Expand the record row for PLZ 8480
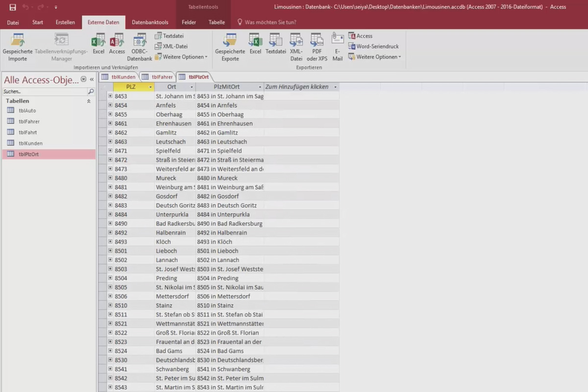The height and width of the screenshot is (392, 588). coord(110,178)
